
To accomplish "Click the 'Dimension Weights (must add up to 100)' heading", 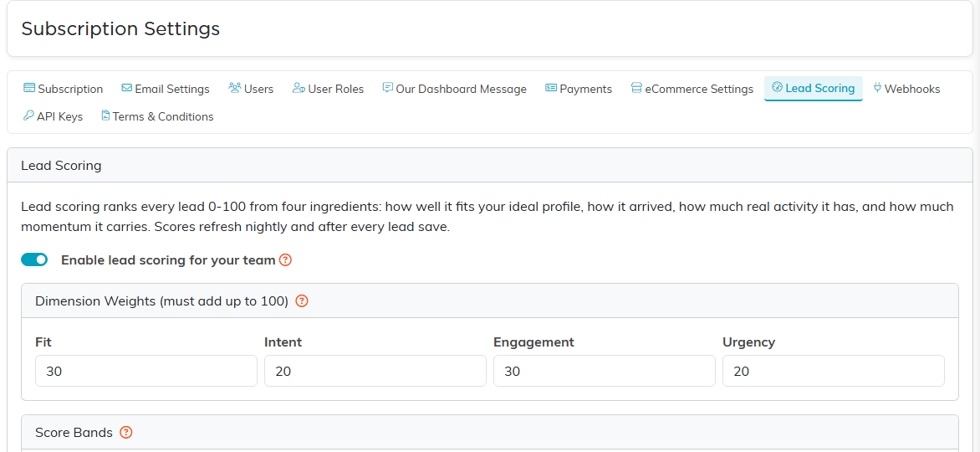I will coord(162,301).
